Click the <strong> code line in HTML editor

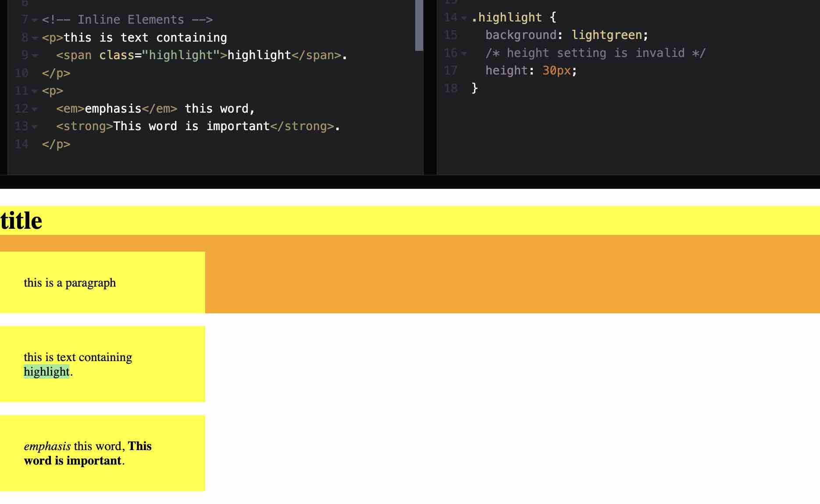[x=198, y=126]
